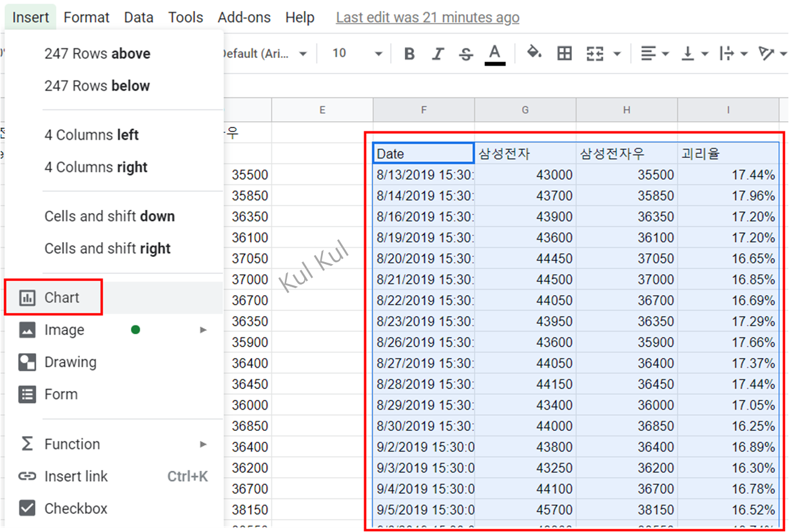Choose the Drawing menu entry
789x532 pixels.
point(113,362)
